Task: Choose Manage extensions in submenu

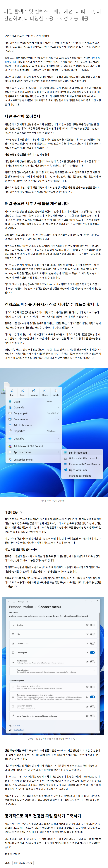Action: pos(80,475)
